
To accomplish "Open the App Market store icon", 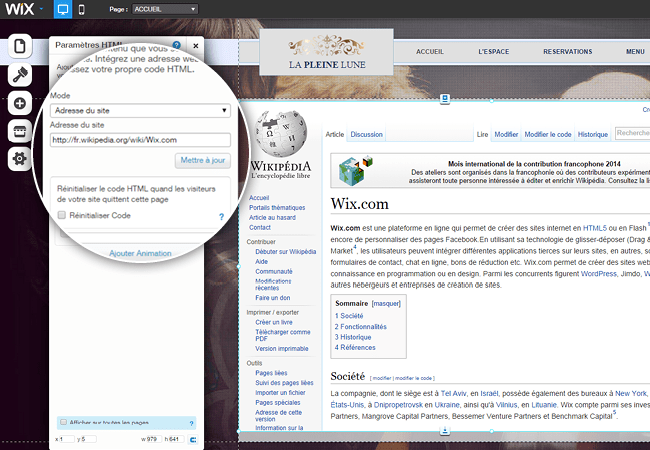I will 20,131.
